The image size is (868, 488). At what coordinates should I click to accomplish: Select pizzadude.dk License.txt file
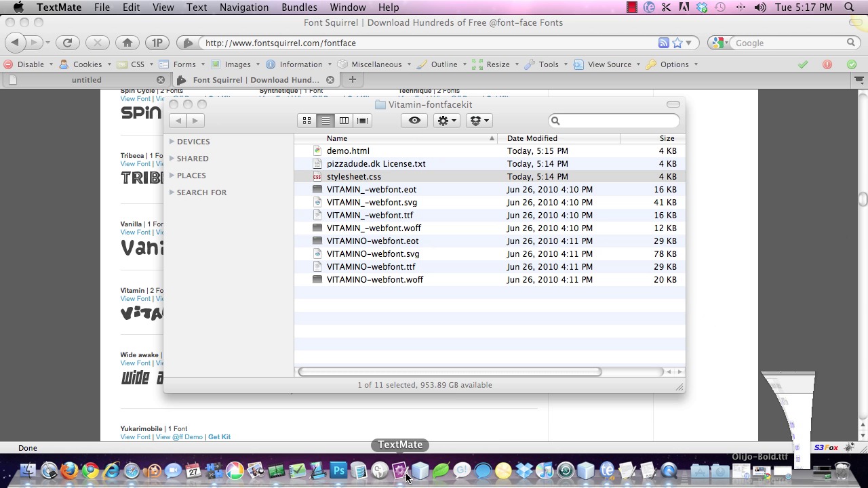pyautogui.click(x=490, y=163)
